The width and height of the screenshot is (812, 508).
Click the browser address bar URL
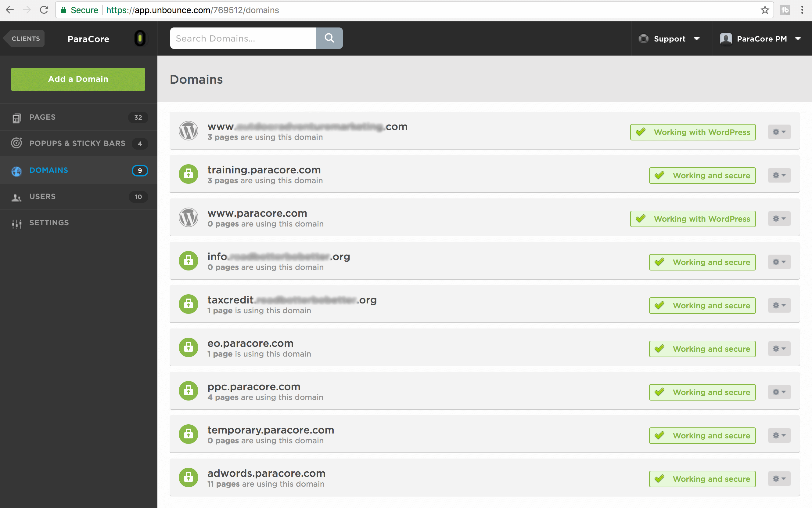[192, 10]
